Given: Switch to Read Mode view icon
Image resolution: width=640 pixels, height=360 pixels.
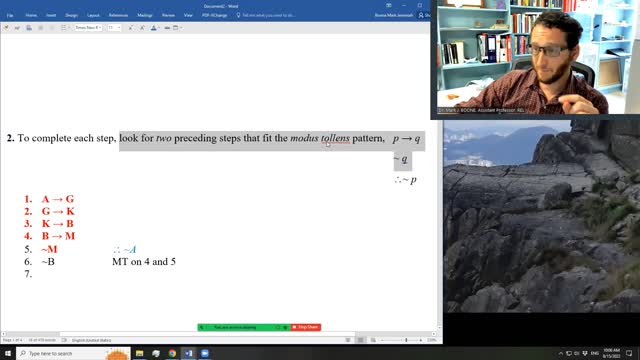Looking at the screenshot, I should tap(348, 340).
